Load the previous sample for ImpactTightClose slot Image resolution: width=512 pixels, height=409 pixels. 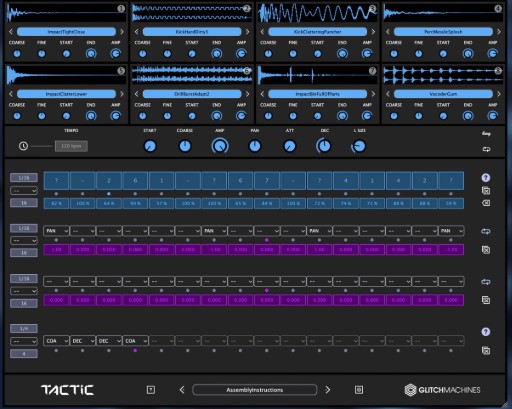(11, 32)
